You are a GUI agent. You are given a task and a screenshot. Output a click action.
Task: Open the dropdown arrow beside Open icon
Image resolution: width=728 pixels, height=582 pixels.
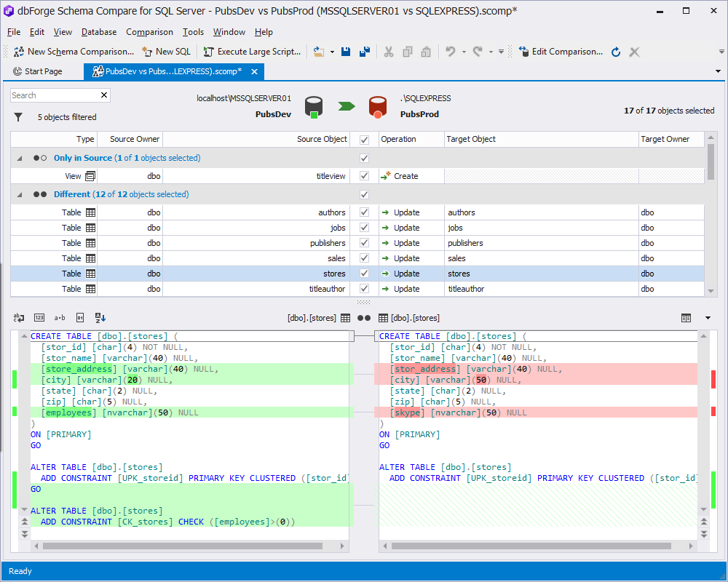(332, 52)
